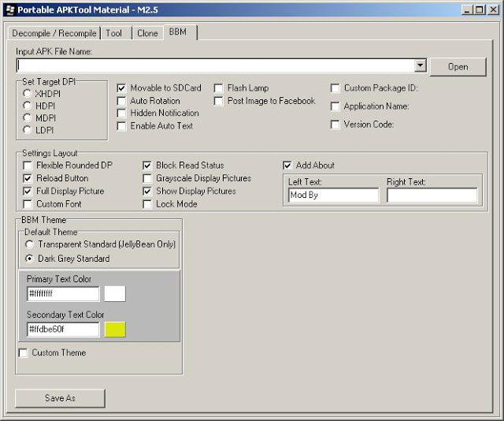This screenshot has width=504, height=421.
Task: Open the white Primary Text Color swatch
Action: coord(115,293)
